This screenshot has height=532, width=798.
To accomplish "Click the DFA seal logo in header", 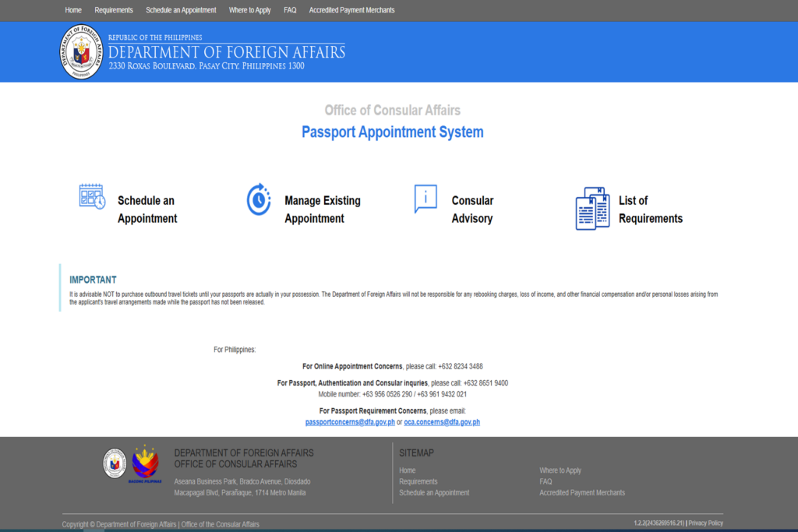I will pos(81,51).
